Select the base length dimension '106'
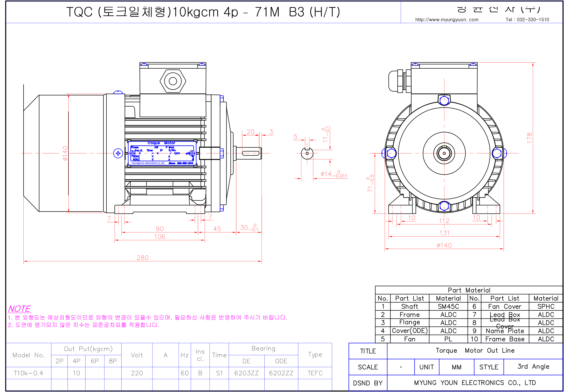Image resolution: width=564 pixels, height=392 pixels. pos(160,237)
